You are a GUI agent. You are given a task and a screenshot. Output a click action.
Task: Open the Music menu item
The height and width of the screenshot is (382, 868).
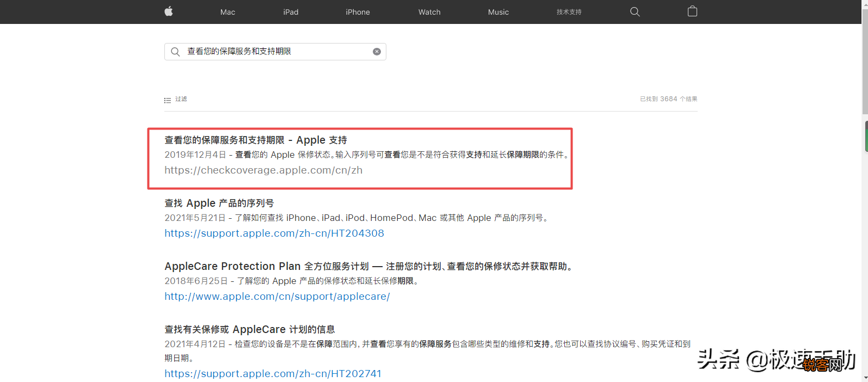click(x=498, y=12)
